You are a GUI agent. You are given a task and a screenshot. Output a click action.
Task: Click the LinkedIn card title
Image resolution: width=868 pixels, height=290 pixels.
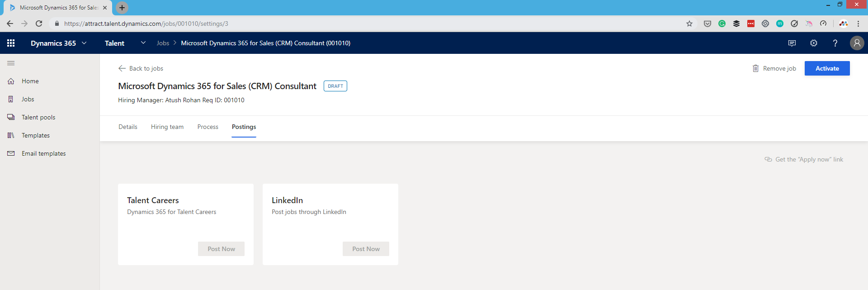click(287, 200)
